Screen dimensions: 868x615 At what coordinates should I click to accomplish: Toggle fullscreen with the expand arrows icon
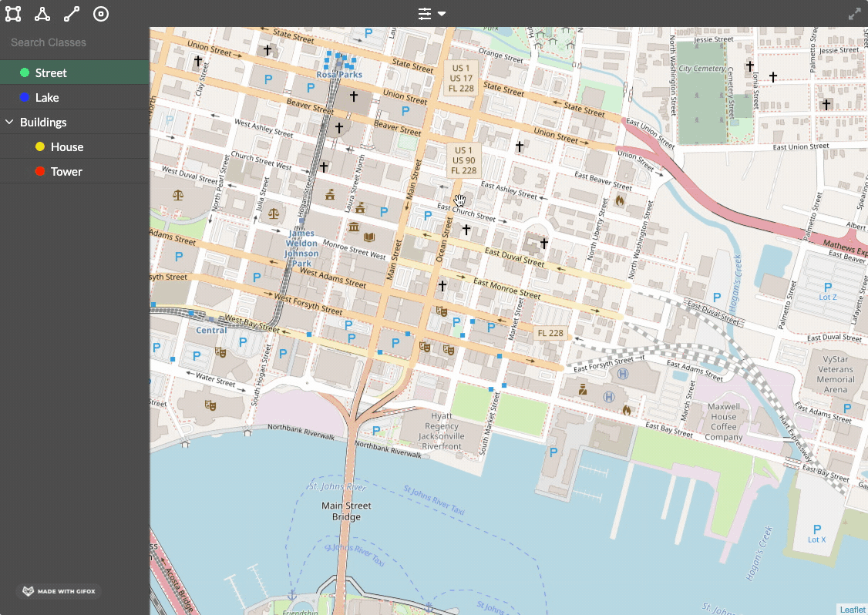[855, 15]
